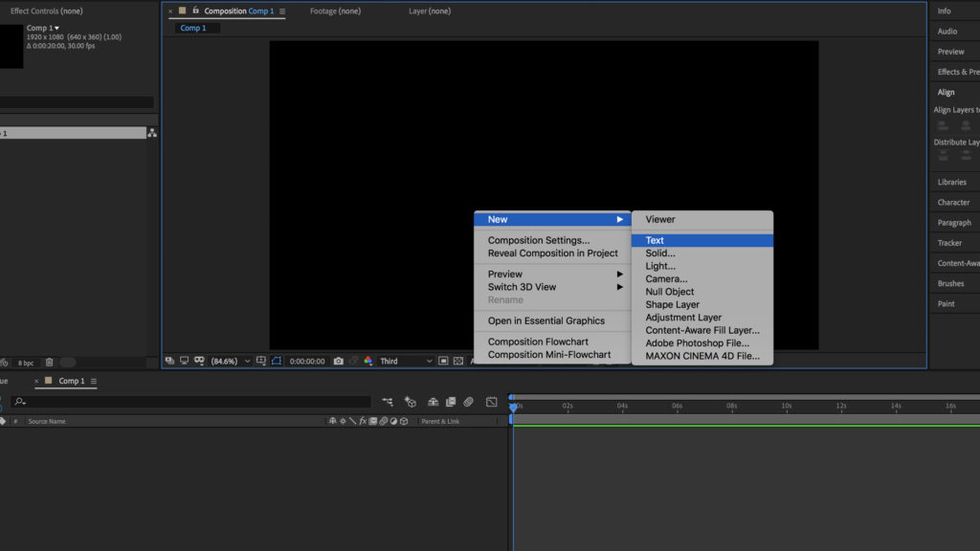Open the Third resolution dropdown

point(405,361)
